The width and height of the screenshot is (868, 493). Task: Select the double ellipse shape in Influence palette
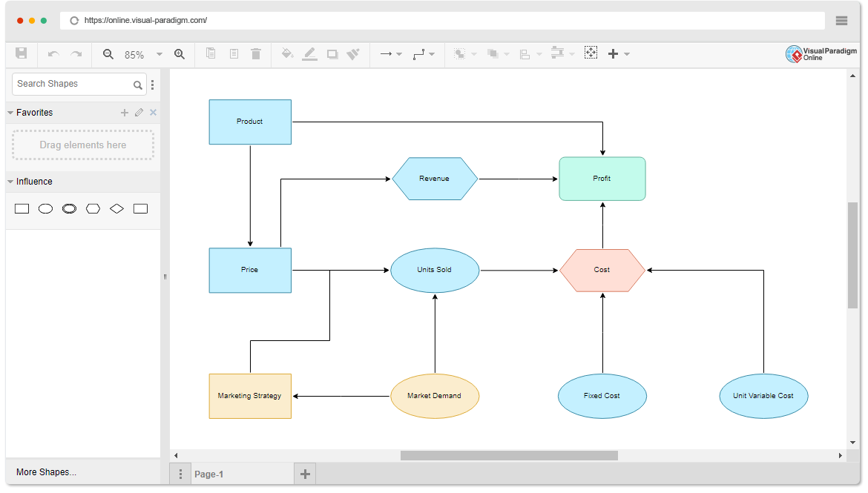(x=69, y=208)
